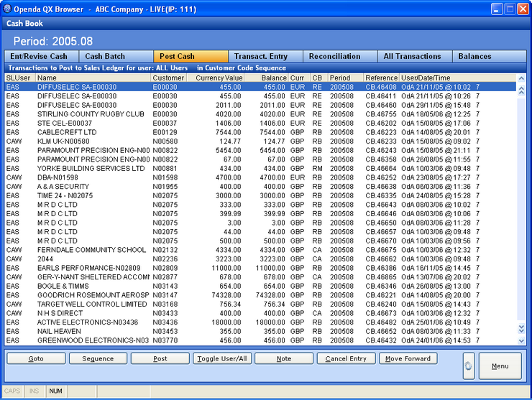The height and width of the screenshot is (400, 532).
Task: Select the ACTIVE ELECTRONICS-N03436 row
Action: point(260,322)
